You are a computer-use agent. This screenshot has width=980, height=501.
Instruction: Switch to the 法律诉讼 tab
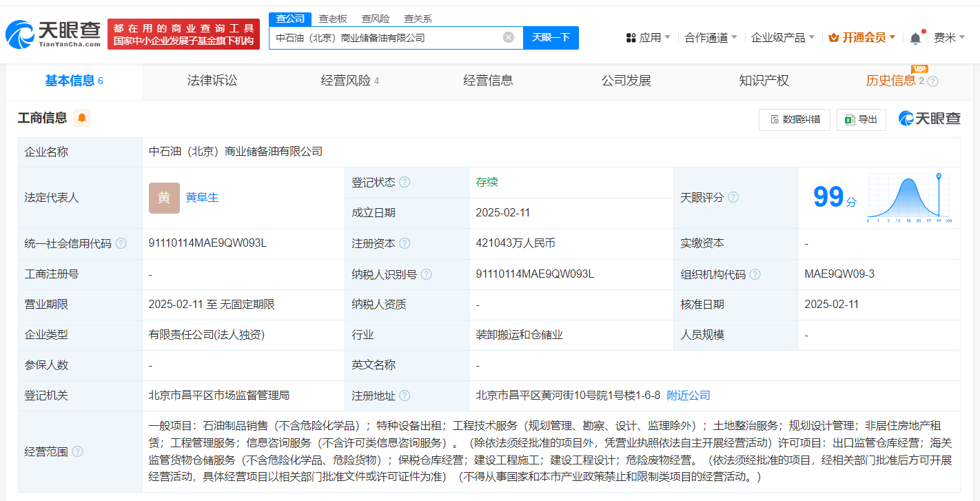tap(212, 81)
